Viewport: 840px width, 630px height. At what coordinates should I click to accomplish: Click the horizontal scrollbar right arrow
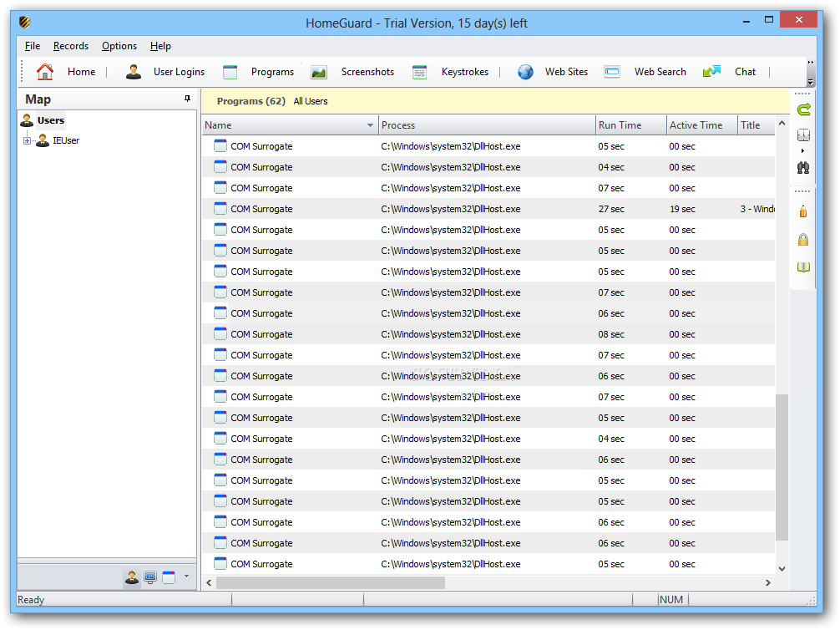767,582
